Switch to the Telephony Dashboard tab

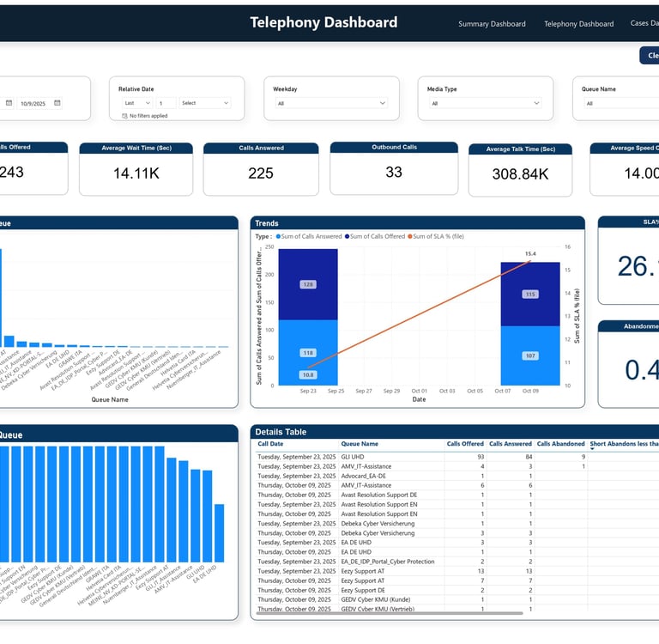(578, 24)
